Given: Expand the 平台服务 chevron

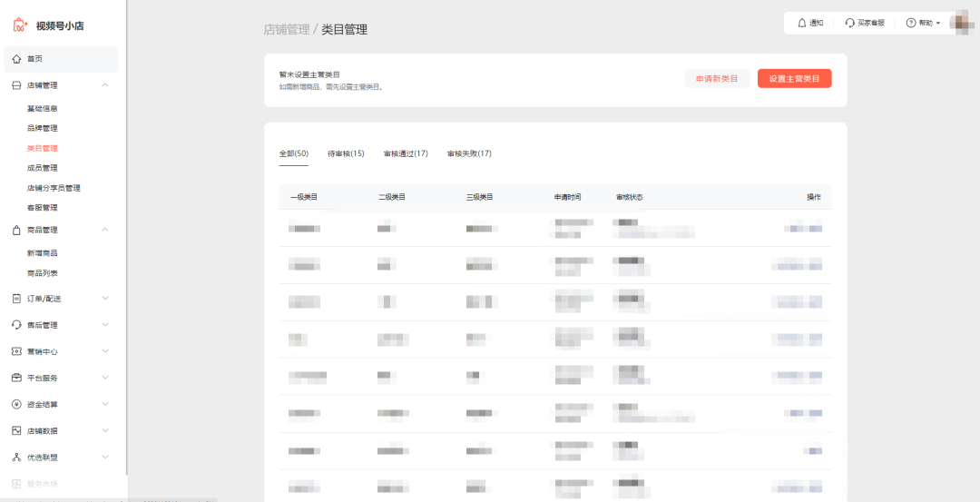Looking at the screenshot, I should (x=105, y=378).
